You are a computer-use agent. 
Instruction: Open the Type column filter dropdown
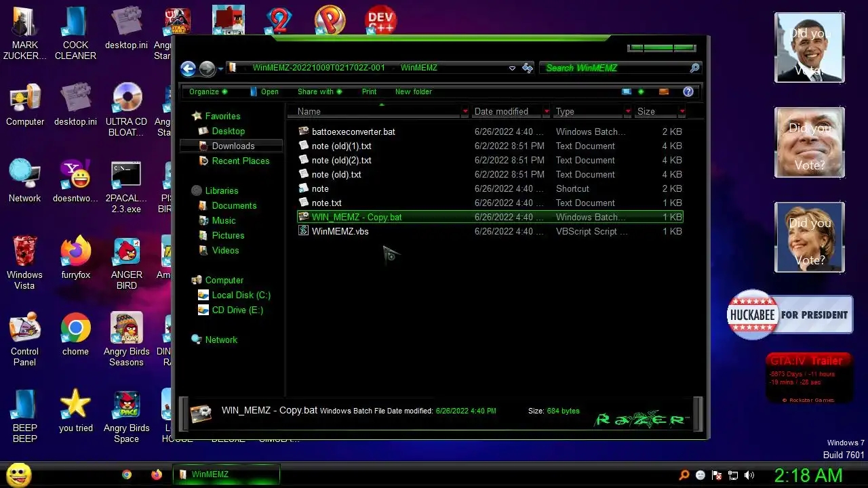[x=628, y=111]
